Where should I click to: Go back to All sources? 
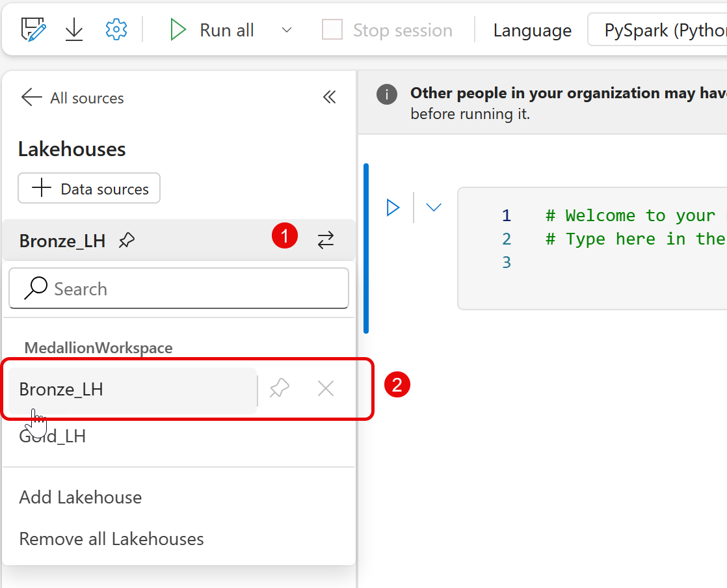click(x=72, y=98)
